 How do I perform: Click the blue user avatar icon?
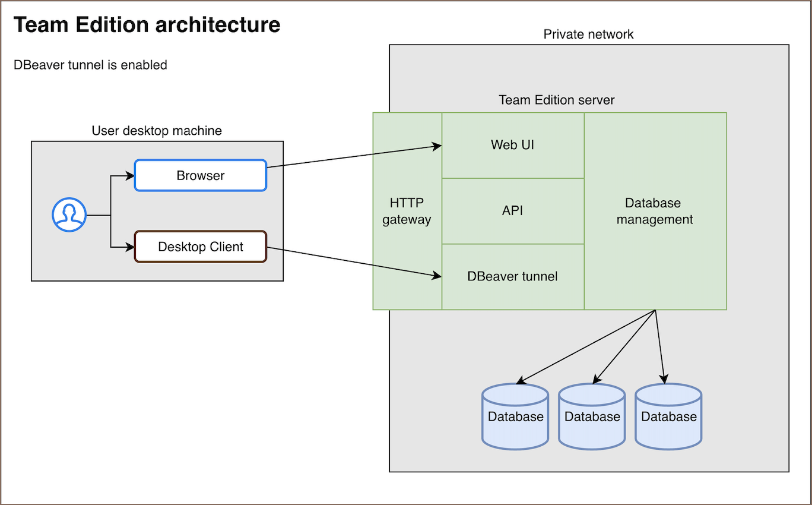69,215
